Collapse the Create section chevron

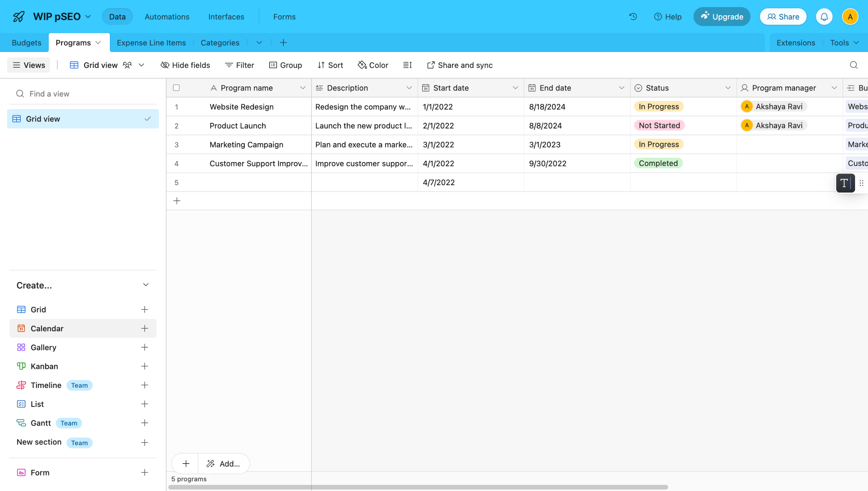tap(146, 285)
